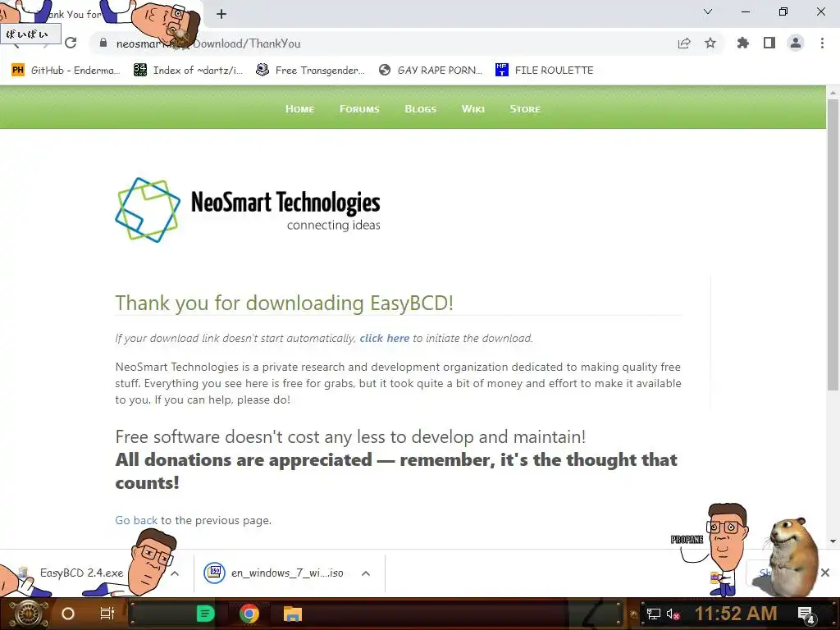Viewport: 840px width, 630px height.
Task: Click the 11:52 AM clock
Action: [736, 614]
